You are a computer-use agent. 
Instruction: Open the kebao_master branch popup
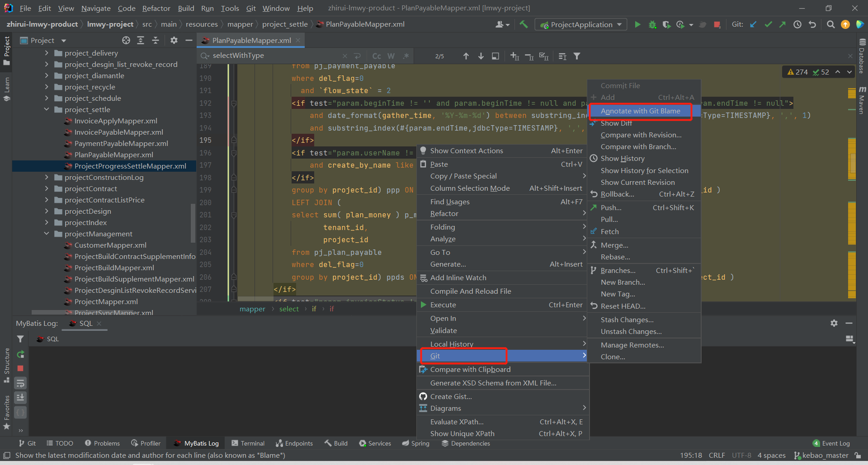pos(821,456)
